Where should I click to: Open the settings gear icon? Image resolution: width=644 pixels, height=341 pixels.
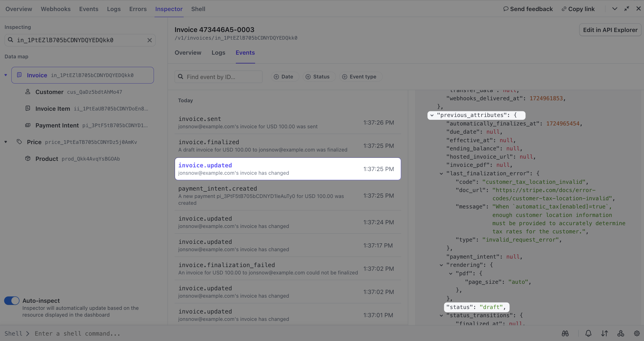[x=637, y=333]
